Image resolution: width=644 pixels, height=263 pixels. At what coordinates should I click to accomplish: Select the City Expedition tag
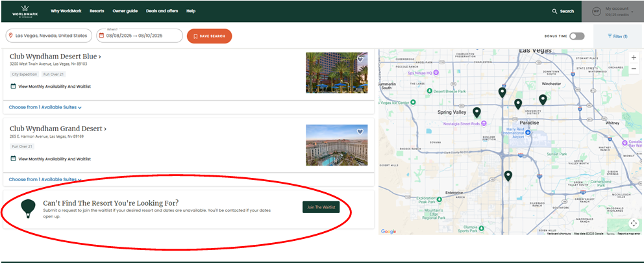point(24,75)
